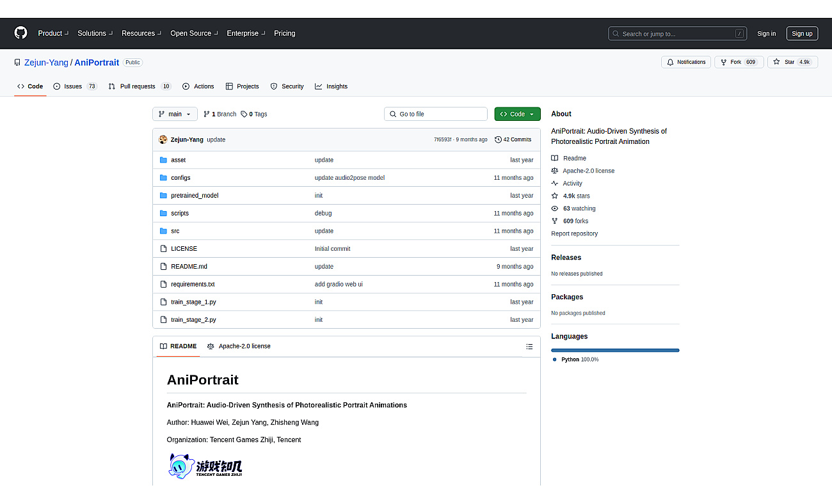Open the 'update audio2pose model' commit message
Viewport: 832px width, 504px height.
pyautogui.click(x=349, y=178)
